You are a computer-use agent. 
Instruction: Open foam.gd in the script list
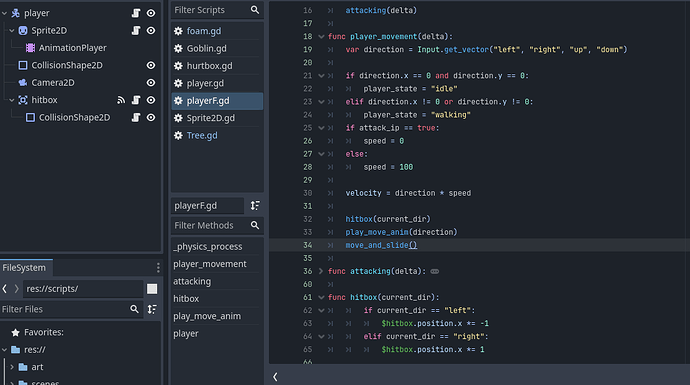pyautogui.click(x=217, y=31)
